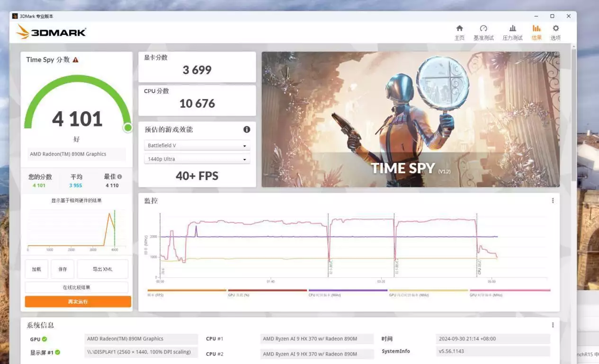
Task: Open the 基准测试 benchmarks tab
Action: [483, 33]
